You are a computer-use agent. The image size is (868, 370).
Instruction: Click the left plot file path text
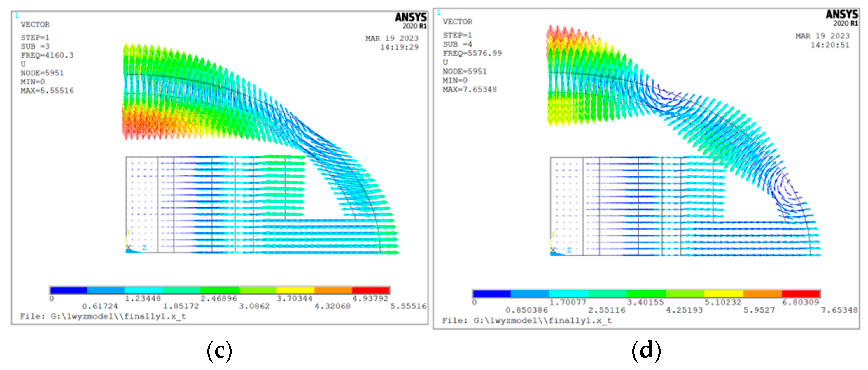pos(103,316)
